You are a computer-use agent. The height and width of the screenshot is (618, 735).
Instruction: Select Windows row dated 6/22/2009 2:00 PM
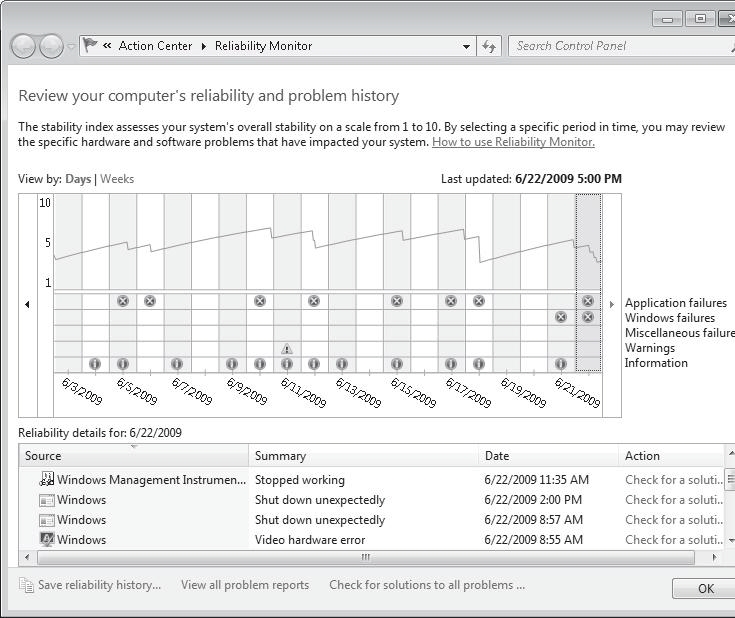click(371, 500)
